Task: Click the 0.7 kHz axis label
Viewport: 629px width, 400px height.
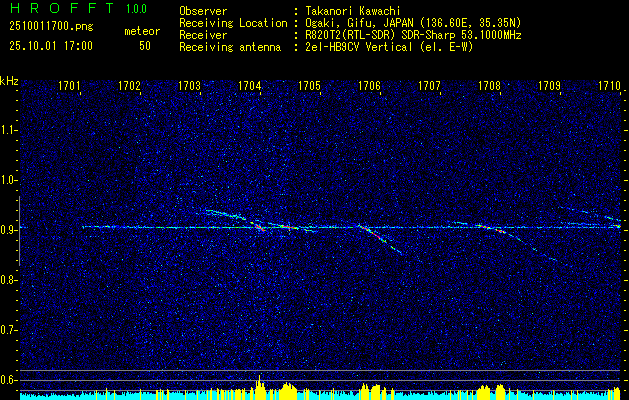Action: click(8, 330)
